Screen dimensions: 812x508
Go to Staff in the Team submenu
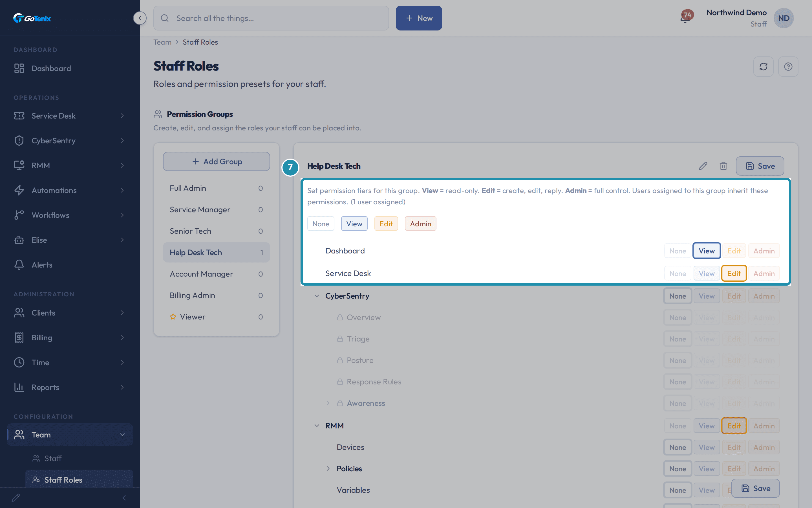pos(79,458)
